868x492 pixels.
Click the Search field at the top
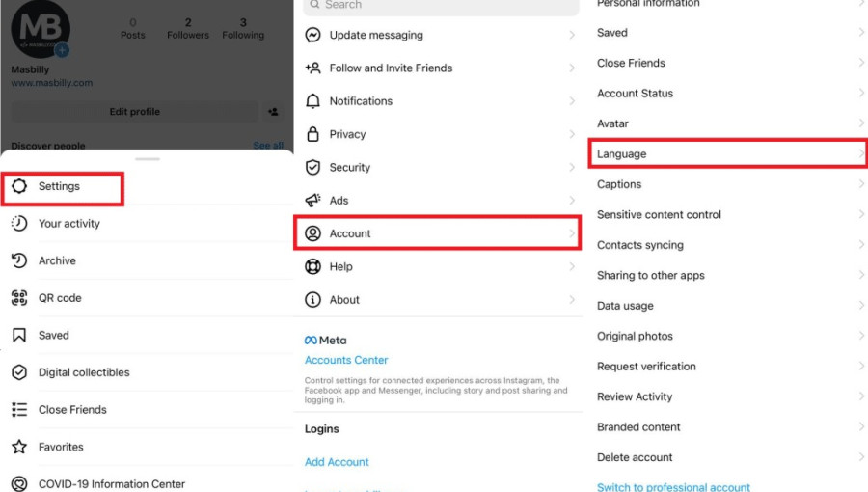[441, 6]
